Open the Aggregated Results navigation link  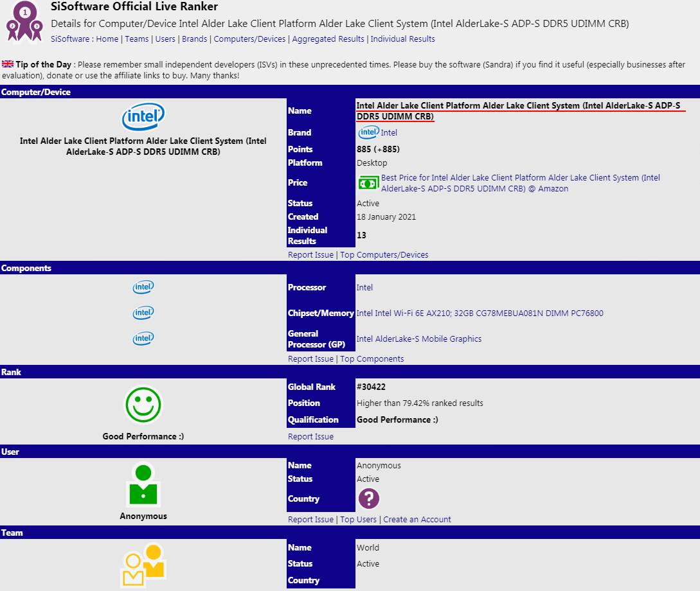[x=328, y=39]
